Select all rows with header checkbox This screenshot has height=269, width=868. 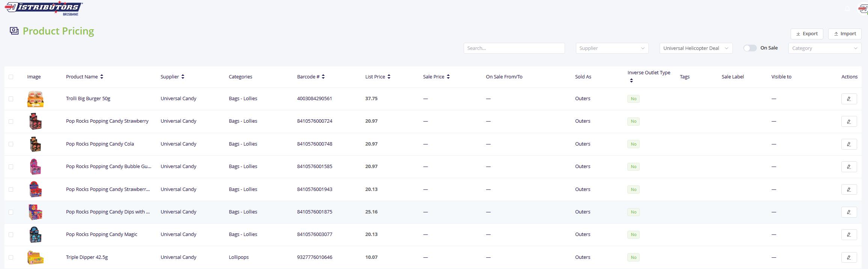click(x=11, y=77)
